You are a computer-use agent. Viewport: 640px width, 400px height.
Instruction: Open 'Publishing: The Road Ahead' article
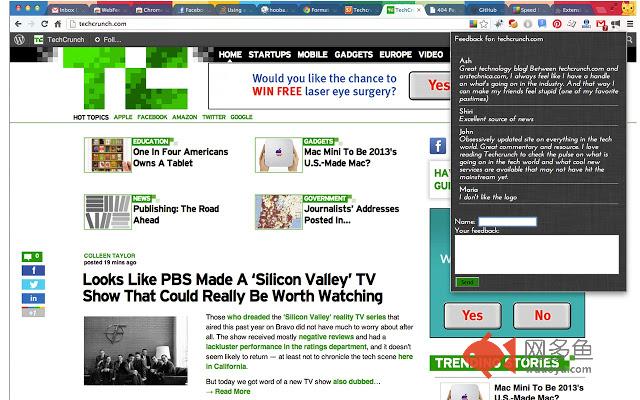coord(176,214)
